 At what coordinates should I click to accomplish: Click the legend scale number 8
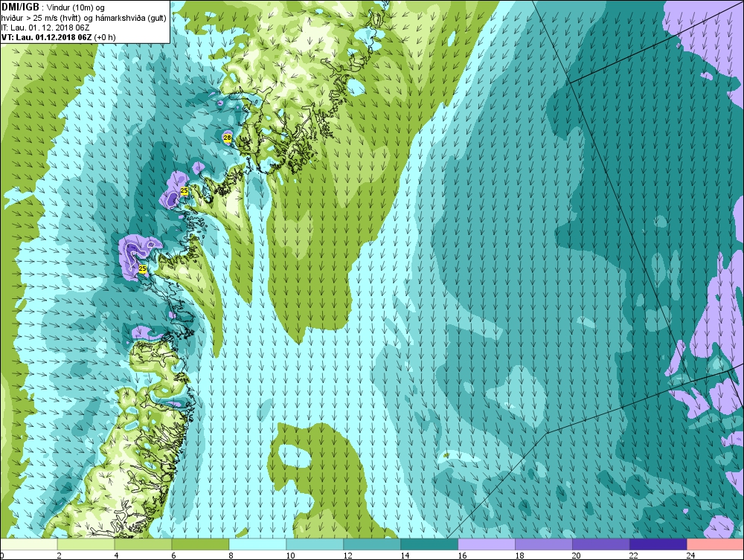[x=231, y=556]
